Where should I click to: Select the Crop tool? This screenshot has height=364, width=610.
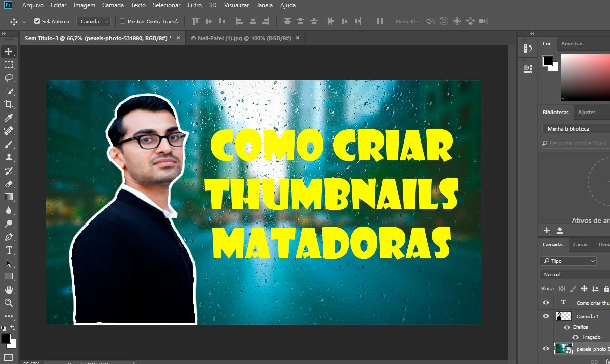(x=9, y=104)
